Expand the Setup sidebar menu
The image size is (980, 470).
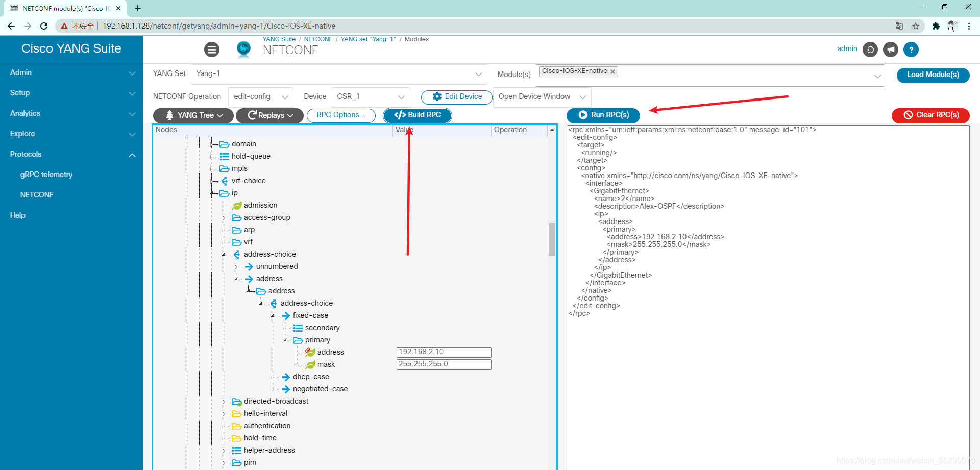point(71,93)
